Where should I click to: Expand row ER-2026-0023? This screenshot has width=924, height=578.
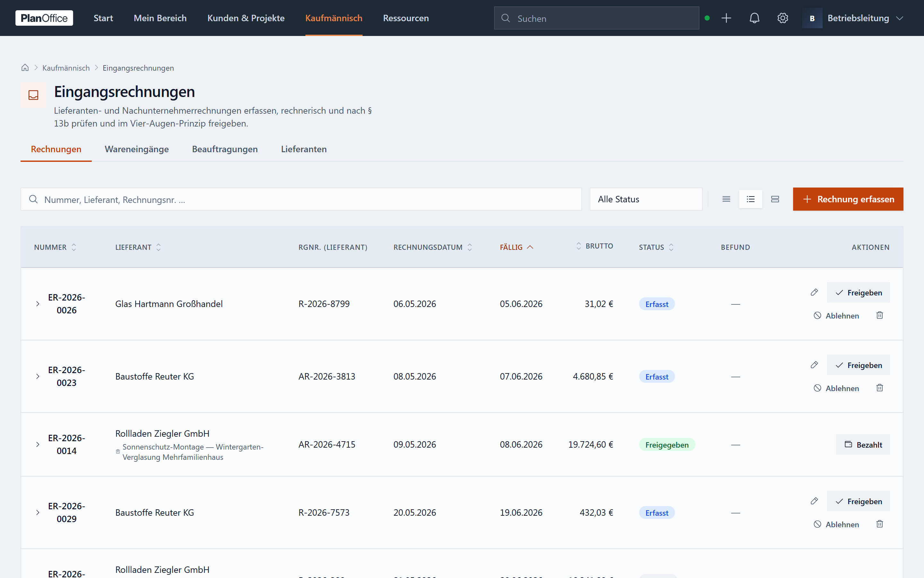[x=38, y=377]
